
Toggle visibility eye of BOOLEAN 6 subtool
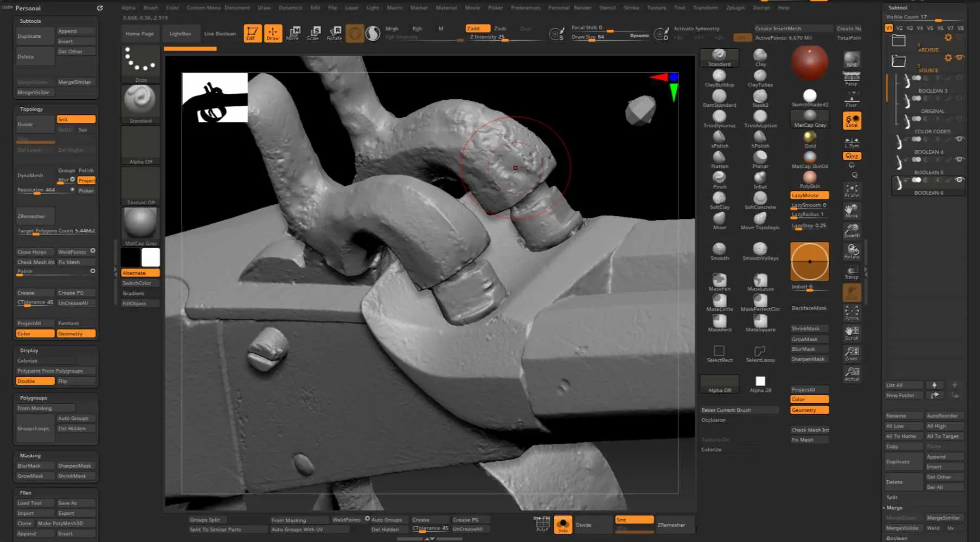pyautogui.click(x=960, y=180)
